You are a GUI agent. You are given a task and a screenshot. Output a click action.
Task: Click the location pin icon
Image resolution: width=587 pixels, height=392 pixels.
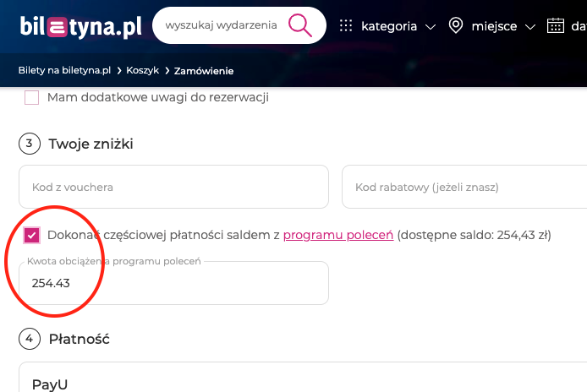[x=456, y=26]
